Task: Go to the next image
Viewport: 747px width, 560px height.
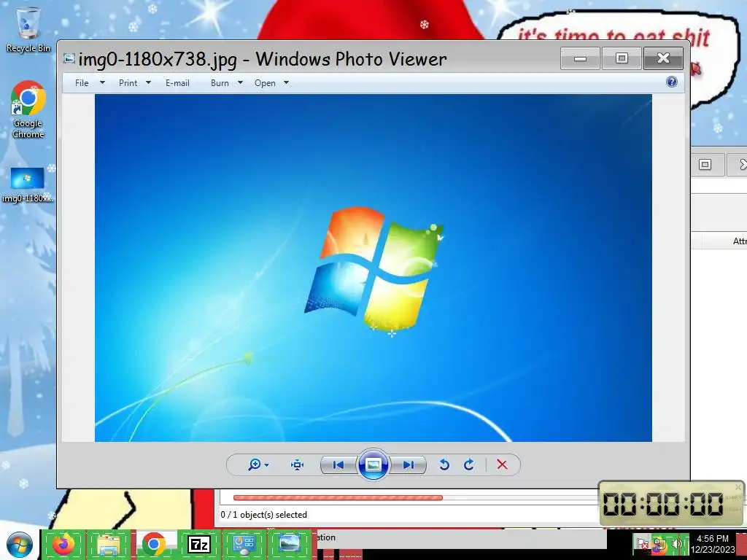Action: coord(408,464)
